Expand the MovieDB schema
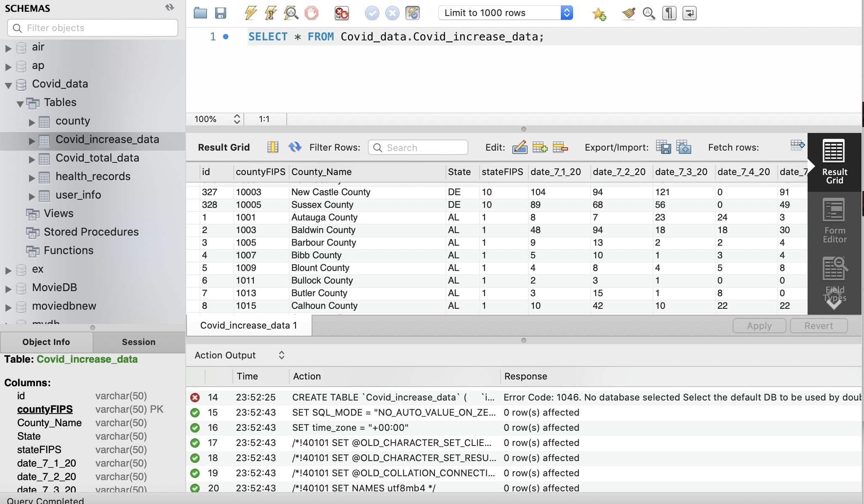 pos(8,289)
